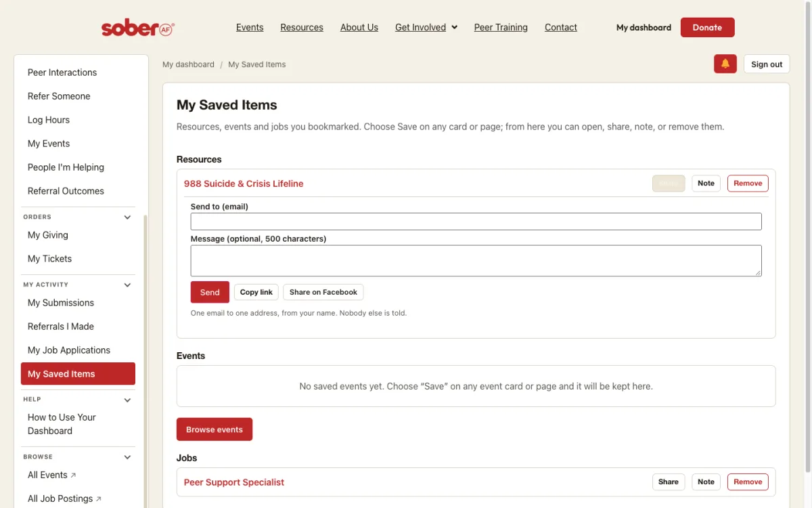
Task: Focus the Send to (email) field
Action: 476,221
